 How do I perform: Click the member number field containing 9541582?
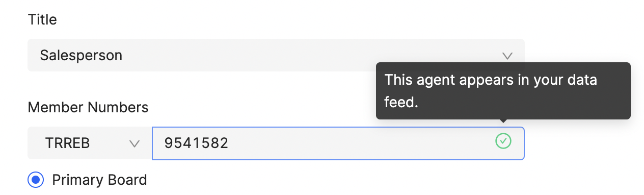[338, 143]
